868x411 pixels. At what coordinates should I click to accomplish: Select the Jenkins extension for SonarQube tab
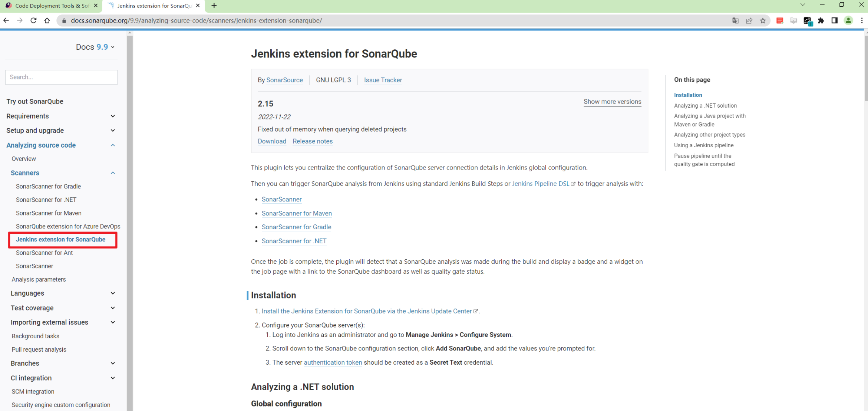point(154,6)
